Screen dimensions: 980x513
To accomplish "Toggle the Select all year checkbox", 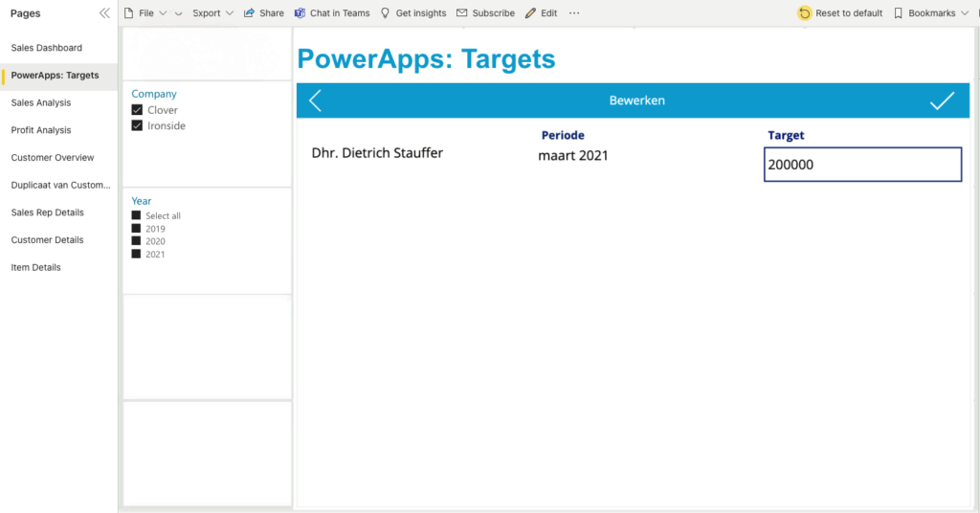I will click(x=136, y=215).
